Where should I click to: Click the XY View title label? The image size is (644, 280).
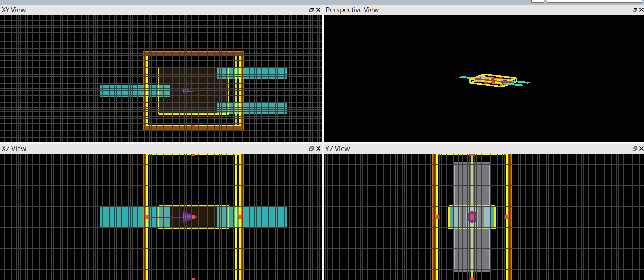point(14,9)
